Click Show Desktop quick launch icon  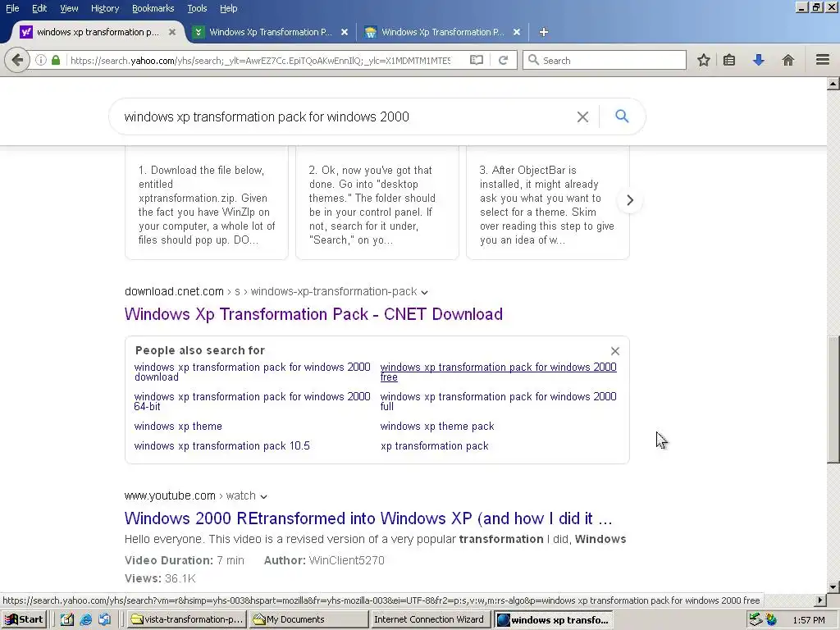67,620
